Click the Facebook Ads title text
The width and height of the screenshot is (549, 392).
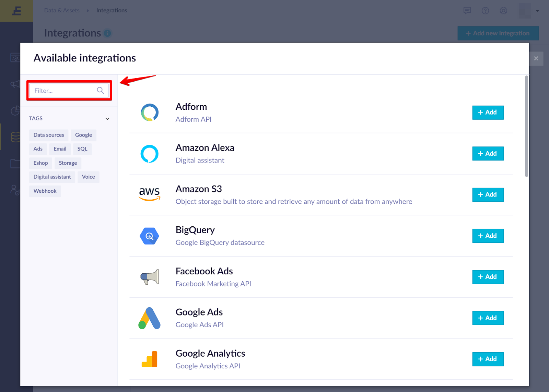tap(204, 271)
